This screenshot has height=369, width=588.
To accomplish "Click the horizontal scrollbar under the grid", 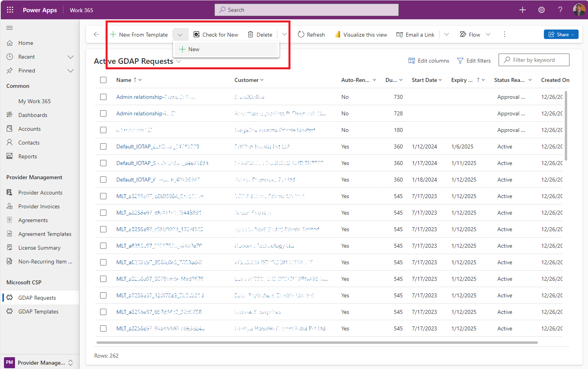I will (317, 343).
